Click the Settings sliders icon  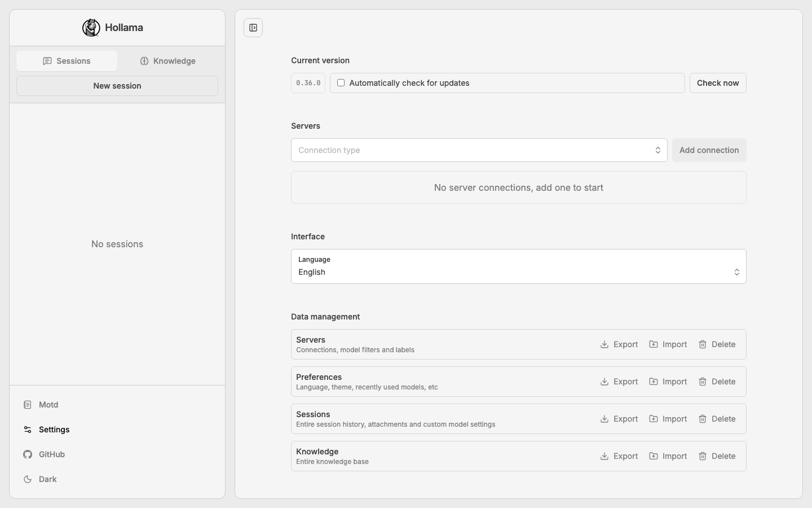click(28, 430)
